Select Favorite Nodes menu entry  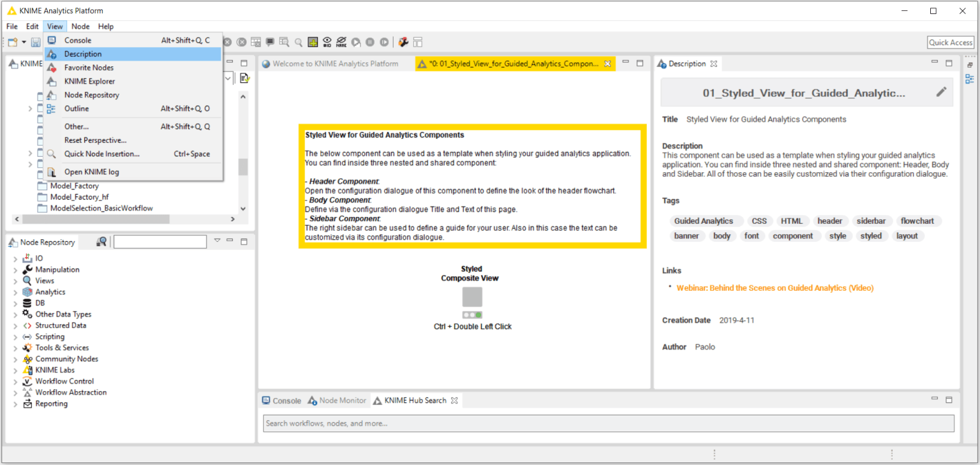133,68
